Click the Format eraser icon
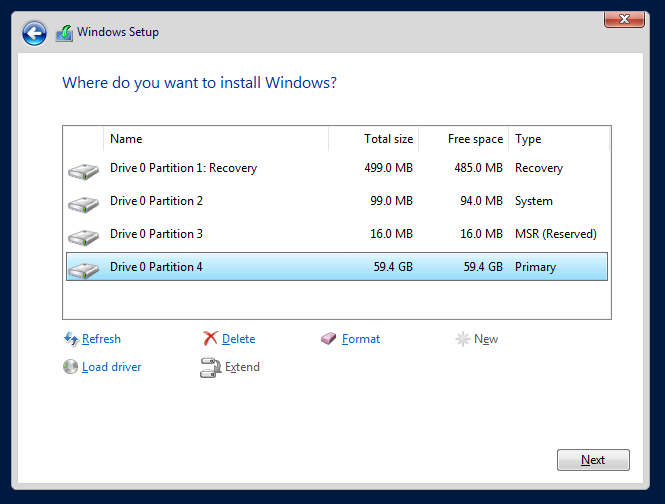665x504 pixels. tap(330, 339)
